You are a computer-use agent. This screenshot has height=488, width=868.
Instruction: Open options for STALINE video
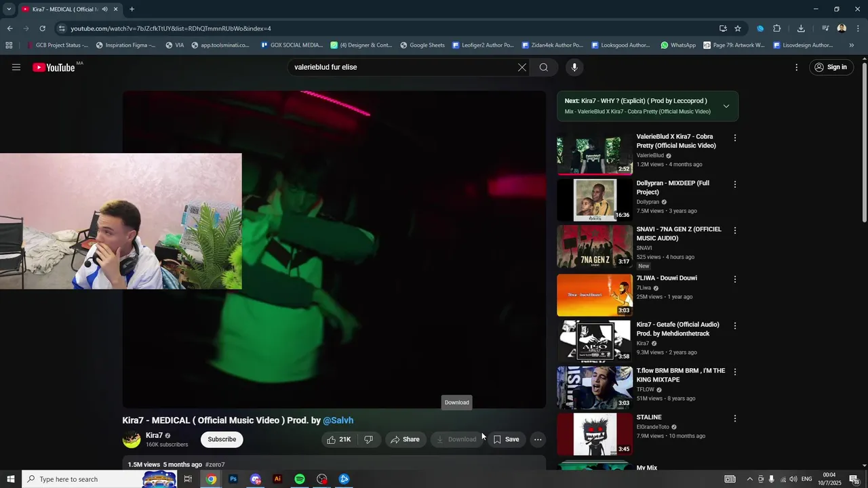[x=734, y=419]
